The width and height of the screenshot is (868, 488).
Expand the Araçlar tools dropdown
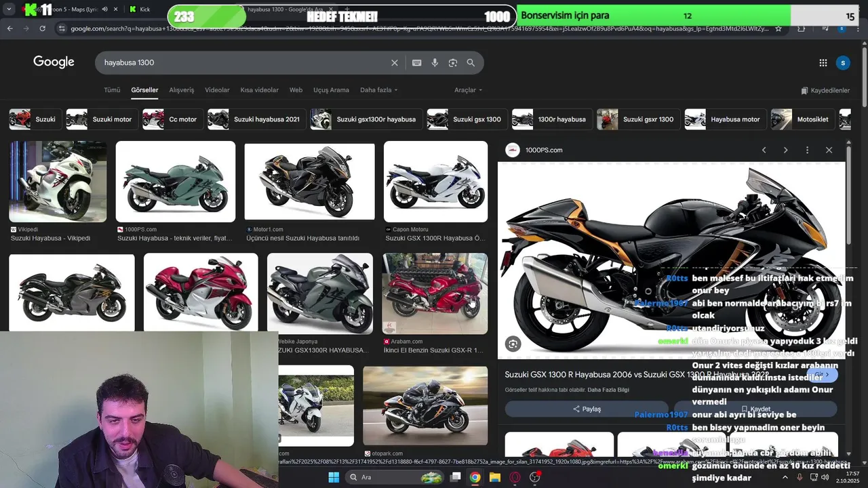[468, 90]
